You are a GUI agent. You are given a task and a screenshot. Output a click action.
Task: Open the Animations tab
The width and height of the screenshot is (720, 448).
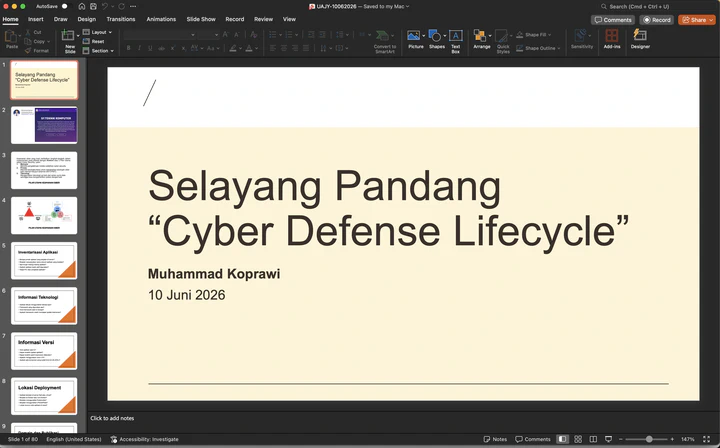[x=161, y=19]
